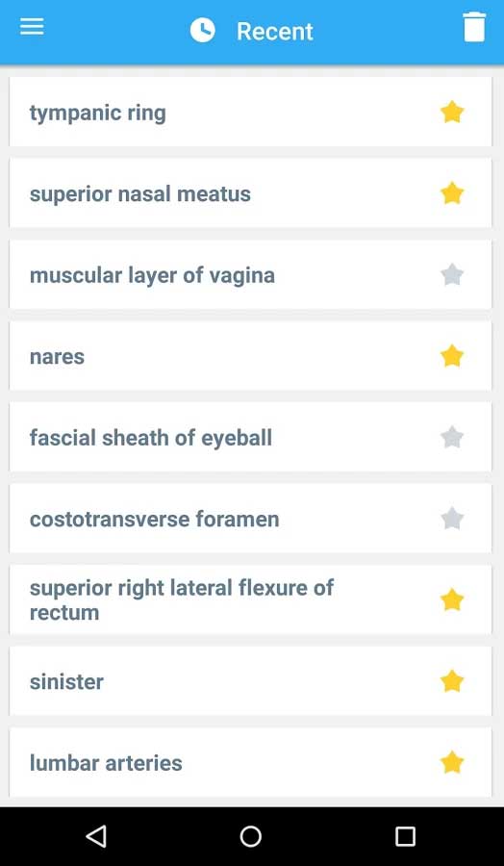Tap the Android home button

point(251,836)
